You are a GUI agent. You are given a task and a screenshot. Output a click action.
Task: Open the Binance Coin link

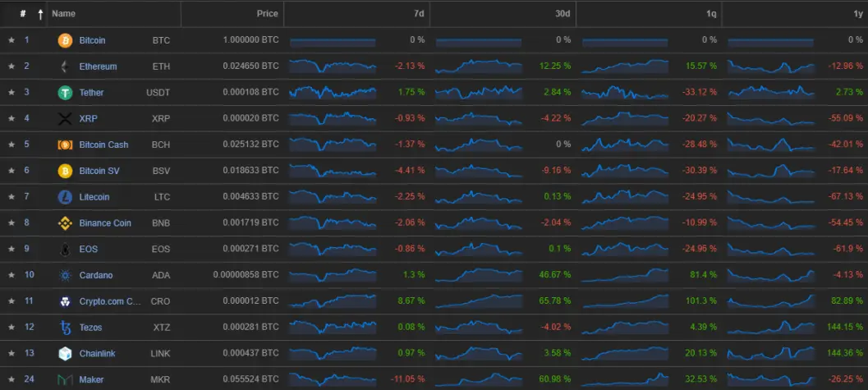(x=105, y=223)
